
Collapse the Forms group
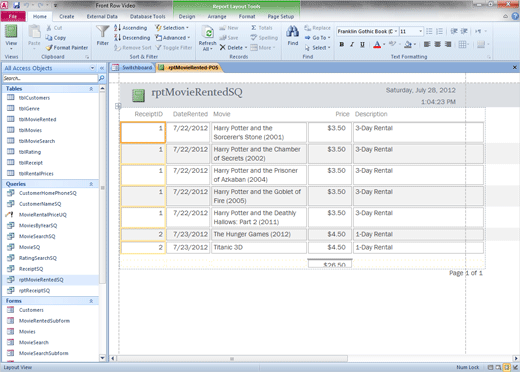91,301
